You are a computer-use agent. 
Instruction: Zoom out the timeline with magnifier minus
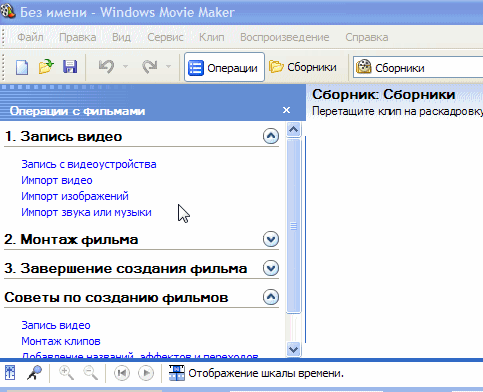click(x=90, y=373)
